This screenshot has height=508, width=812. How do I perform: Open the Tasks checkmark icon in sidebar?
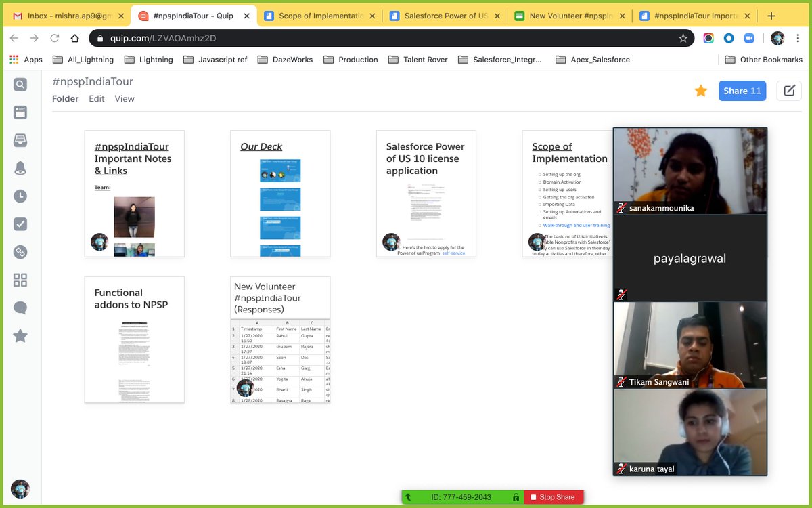20,224
